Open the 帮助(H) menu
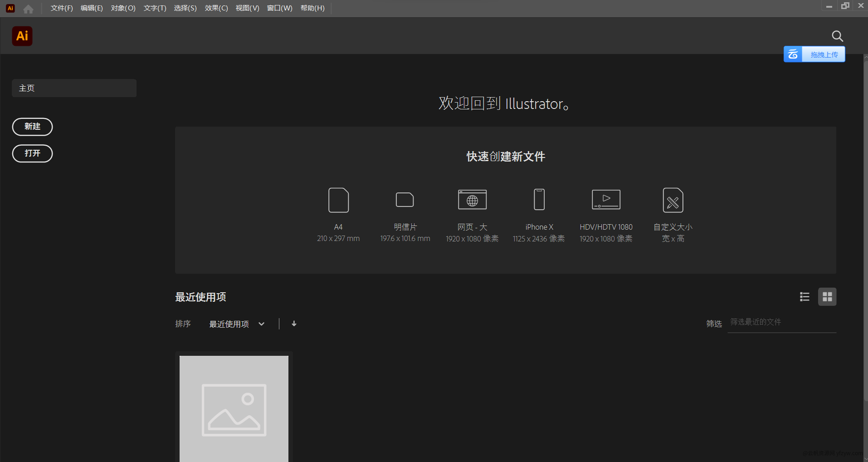This screenshot has width=868, height=462. pos(312,8)
